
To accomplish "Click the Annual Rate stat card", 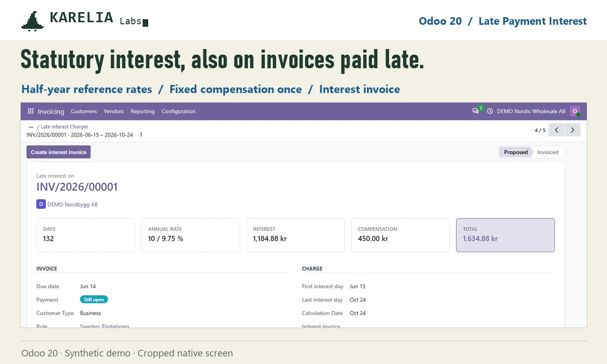I will tap(191, 235).
